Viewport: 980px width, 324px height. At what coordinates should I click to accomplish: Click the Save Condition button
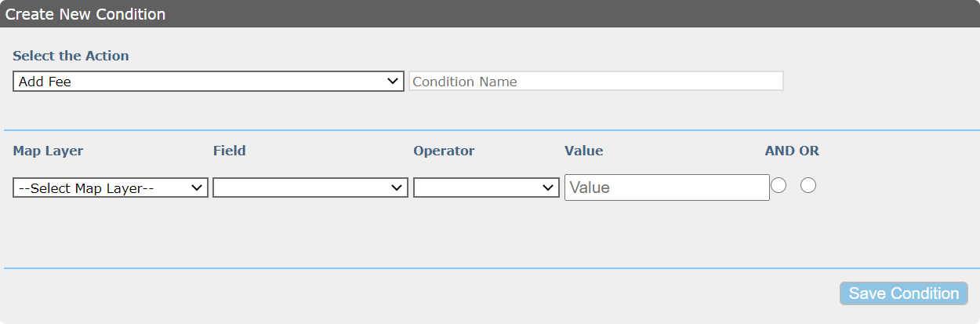coord(904,293)
